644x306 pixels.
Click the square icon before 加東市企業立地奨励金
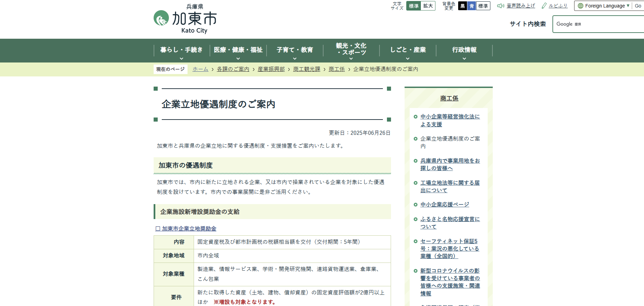pyautogui.click(x=158, y=229)
